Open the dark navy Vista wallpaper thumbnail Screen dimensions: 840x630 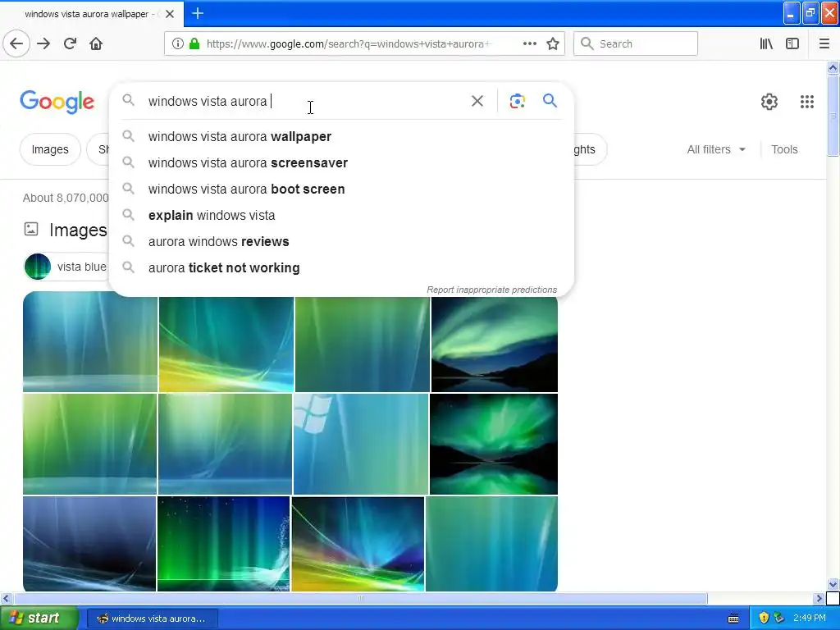click(x=89, y=544)
